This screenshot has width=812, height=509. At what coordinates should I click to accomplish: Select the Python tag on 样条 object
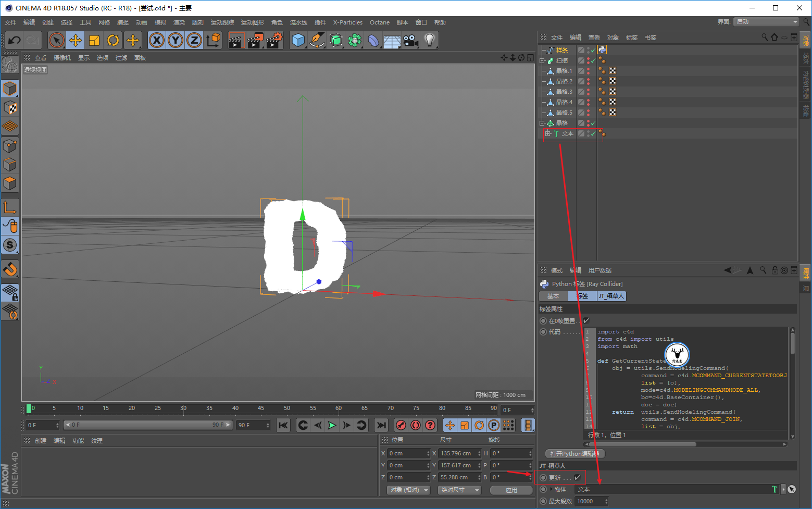(602, 50)
